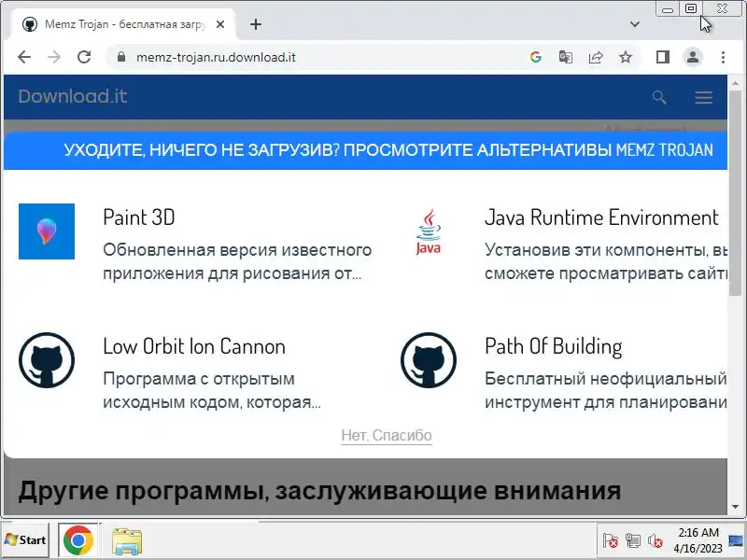
Task: Open the Paint 3D title link
Action: click(x=139, y=217)
